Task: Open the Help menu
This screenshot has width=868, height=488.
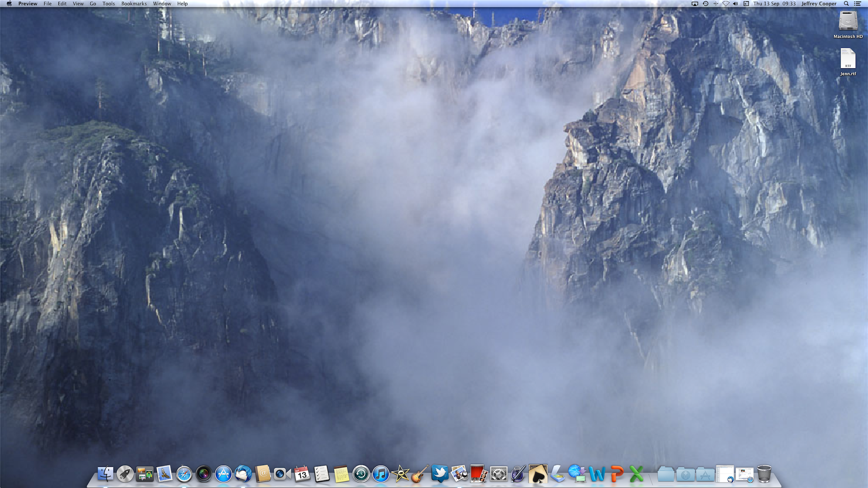Action: point(182,3)
